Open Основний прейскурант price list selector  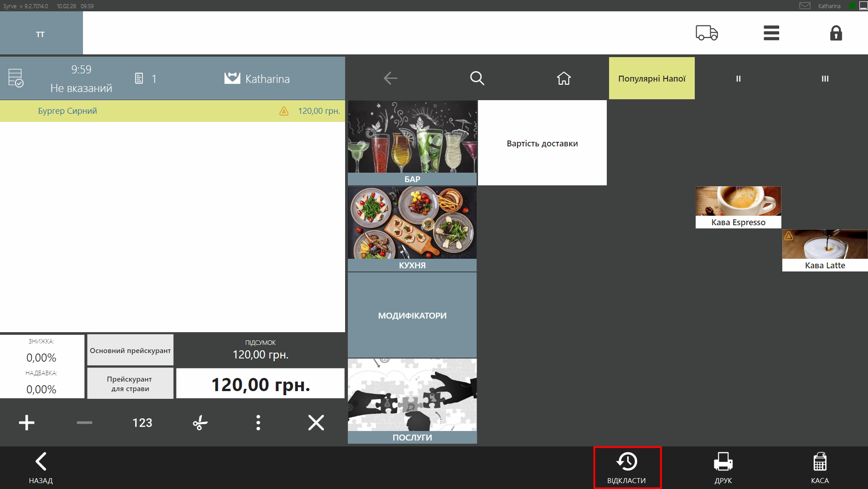click(x=130, y=350)
